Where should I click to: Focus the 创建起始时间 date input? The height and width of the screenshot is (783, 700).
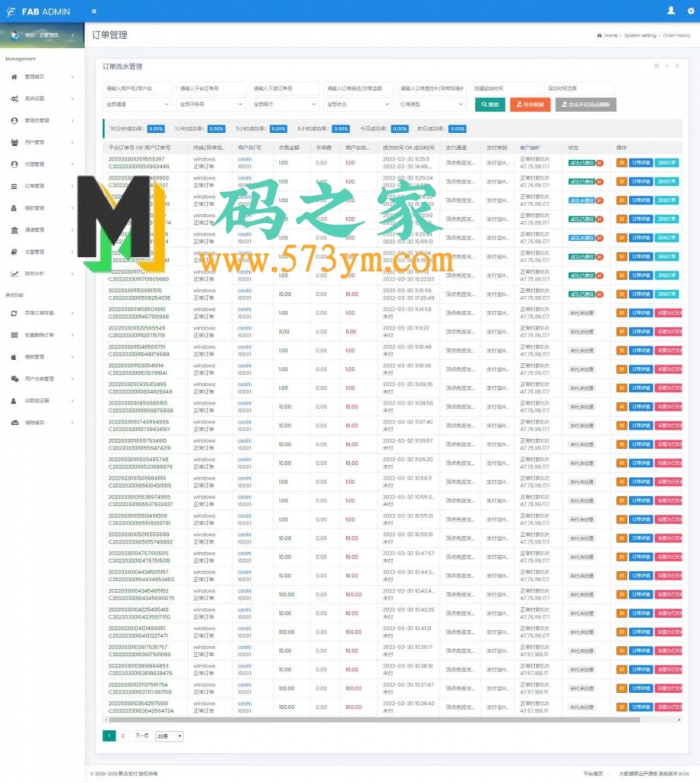[505, 89]
